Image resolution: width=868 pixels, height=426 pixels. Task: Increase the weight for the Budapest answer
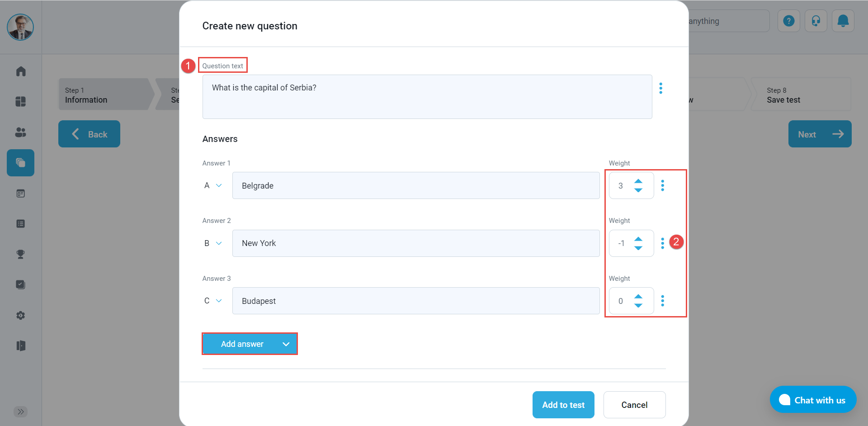point(638,296)
